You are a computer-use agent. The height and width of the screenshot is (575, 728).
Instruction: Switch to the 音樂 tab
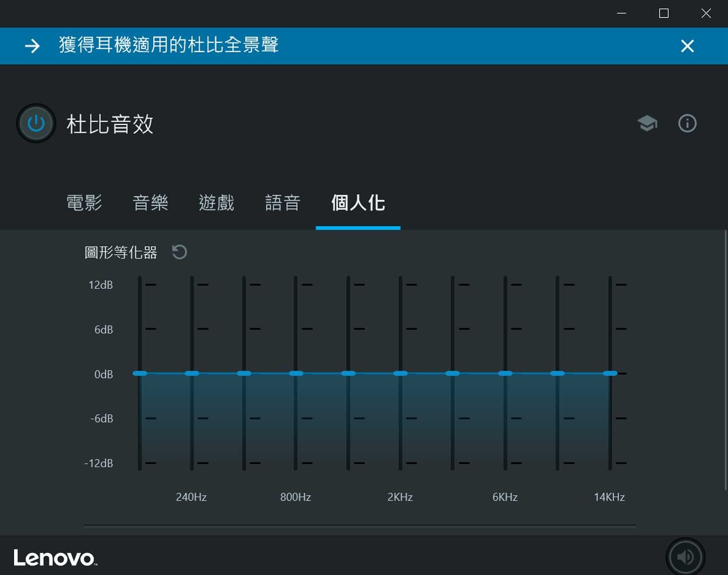[x=151, y=203]
